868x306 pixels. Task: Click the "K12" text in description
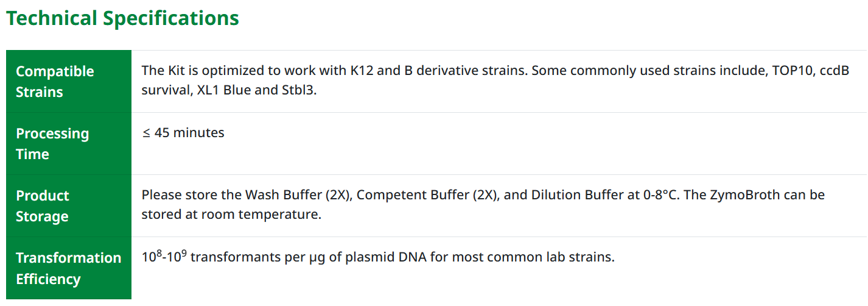click(362, 71)
